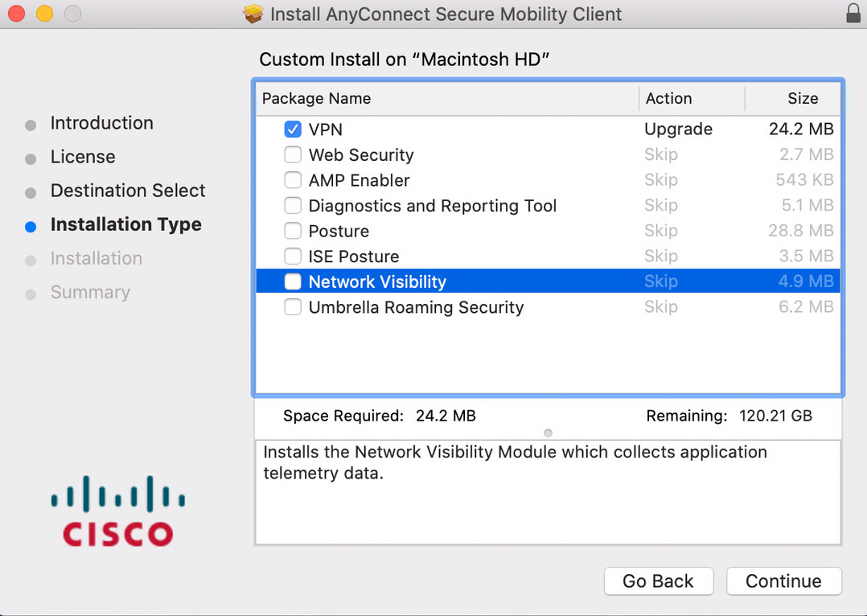
Task: Toggle the Posture package checkbox
Action: click(293, 231)
